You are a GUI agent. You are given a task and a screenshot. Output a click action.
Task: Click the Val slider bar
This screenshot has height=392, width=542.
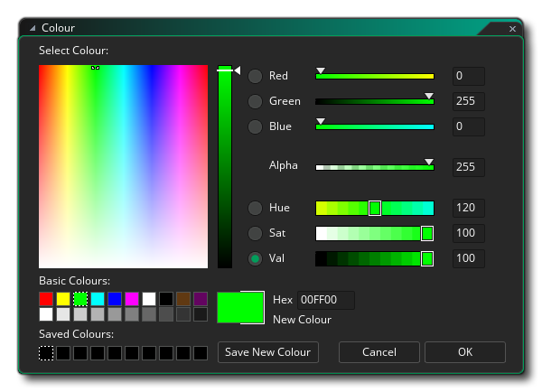375,258
